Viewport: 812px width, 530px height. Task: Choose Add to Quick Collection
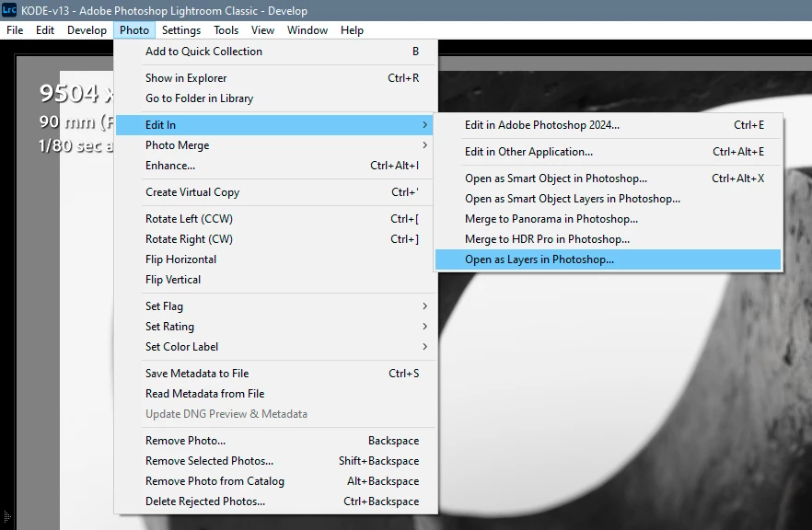275,52
